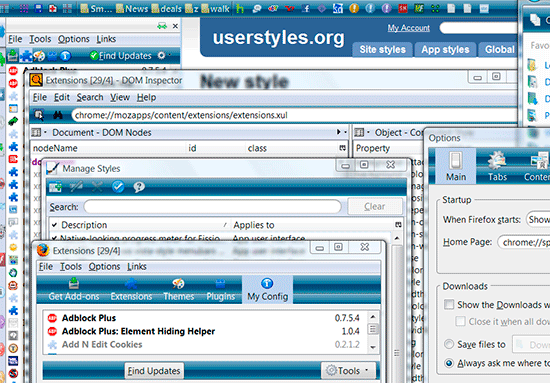
Task: Toggle Close it when all downloads checkbox
Action: point(460,321)
